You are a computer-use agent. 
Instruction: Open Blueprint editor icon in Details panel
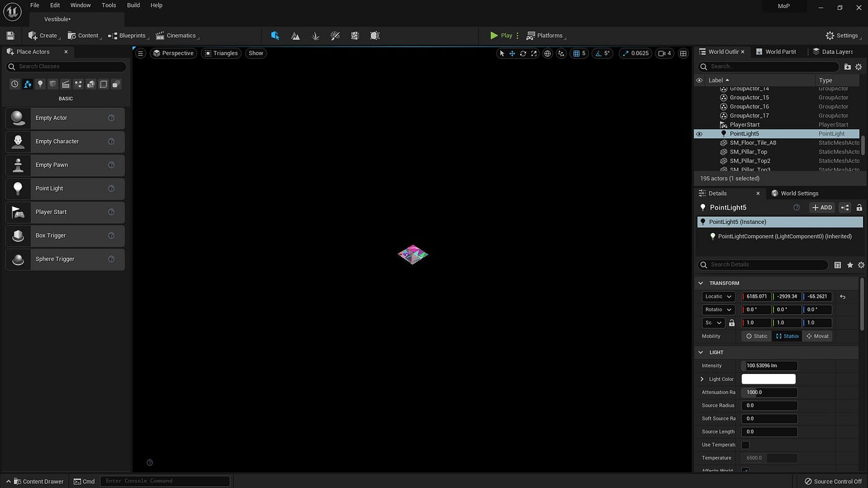[x=844, y=208]
